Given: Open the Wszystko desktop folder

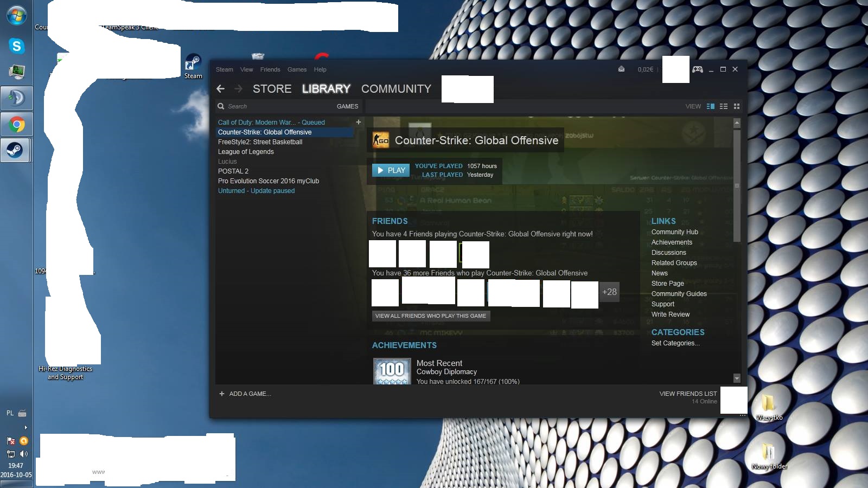Looking at the screenshot, I should click(x=769, y=407).
